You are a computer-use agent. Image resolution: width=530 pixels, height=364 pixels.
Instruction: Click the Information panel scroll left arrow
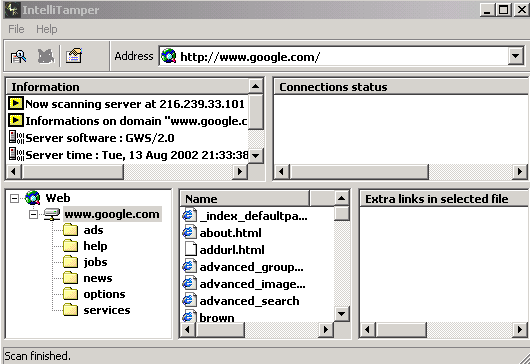pyautogui.click(x=14, y=171)
